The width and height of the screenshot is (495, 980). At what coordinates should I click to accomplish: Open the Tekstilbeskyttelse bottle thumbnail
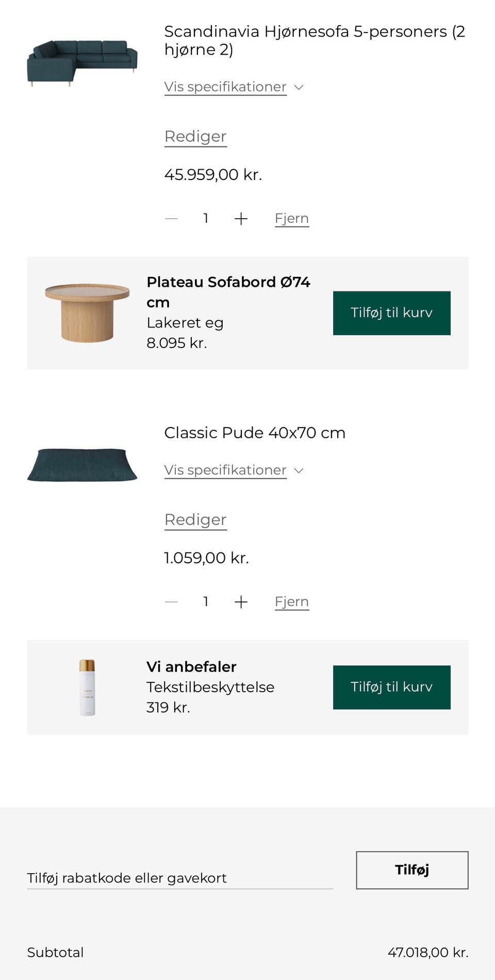coord(87,686)
